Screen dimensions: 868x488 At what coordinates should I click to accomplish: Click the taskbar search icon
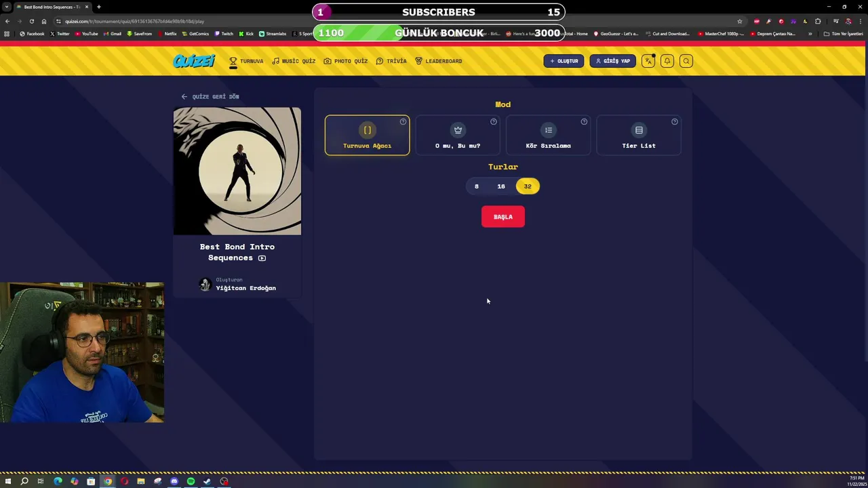tap(24, 481)
